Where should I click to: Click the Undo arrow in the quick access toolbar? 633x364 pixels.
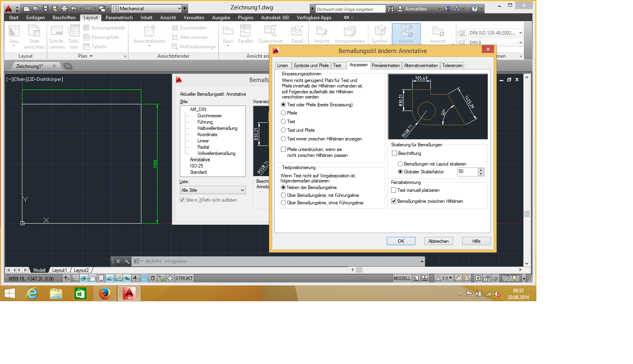tap(73, 8)
